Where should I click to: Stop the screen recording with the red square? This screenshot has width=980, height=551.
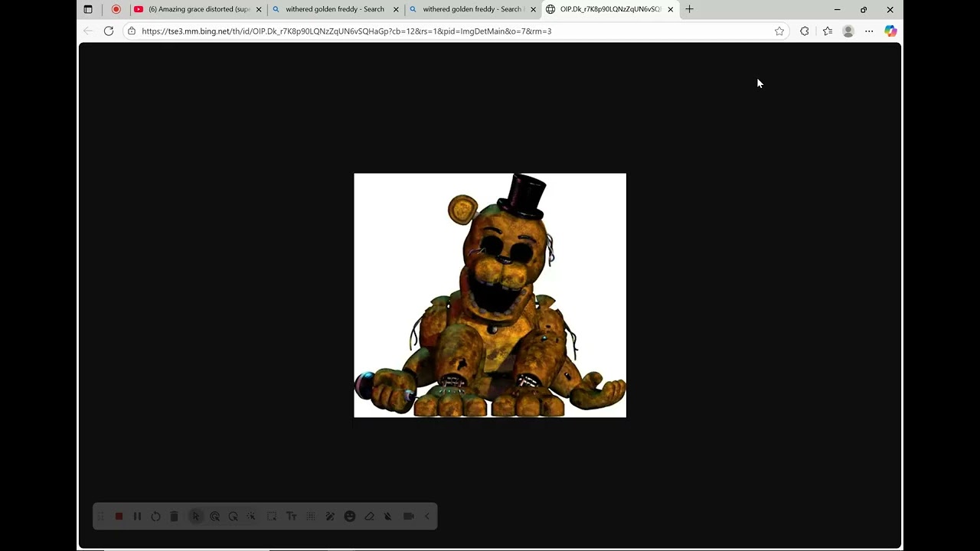119,517
